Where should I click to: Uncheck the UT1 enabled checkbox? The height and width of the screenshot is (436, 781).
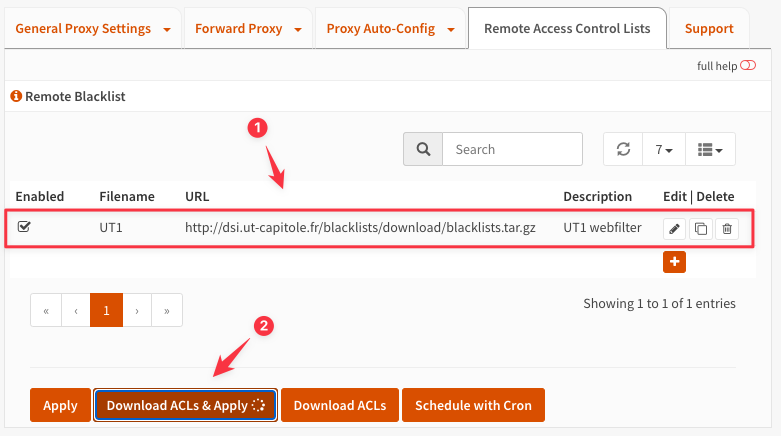coord(24,227)
